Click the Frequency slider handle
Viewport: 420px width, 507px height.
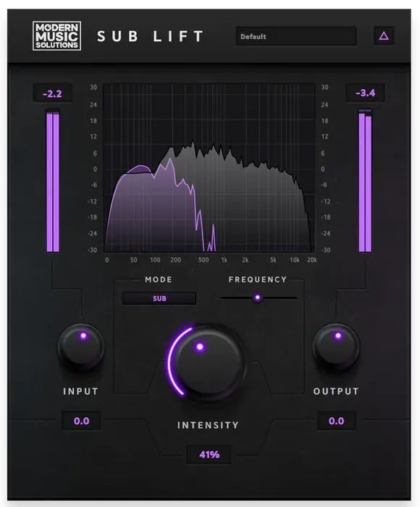pyautogui.click(x=257, y=298)
